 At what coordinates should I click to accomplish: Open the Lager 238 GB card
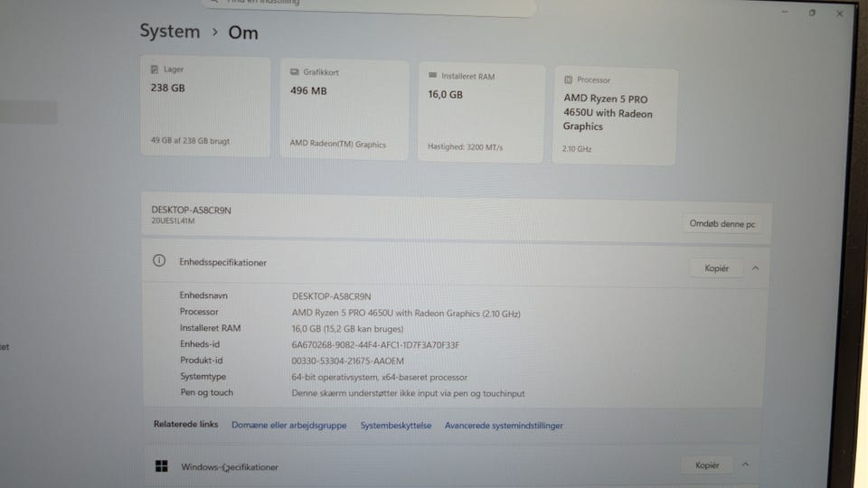pos(205,106)
